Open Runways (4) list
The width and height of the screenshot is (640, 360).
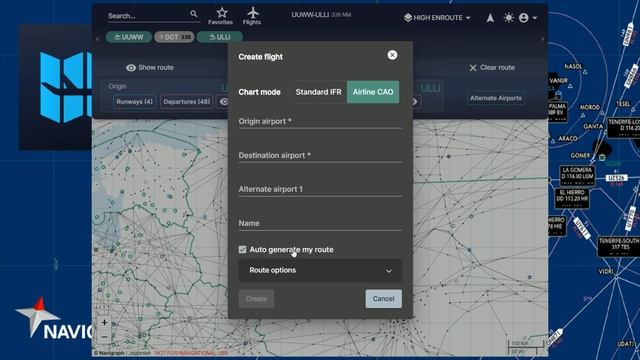pos(134,102)
